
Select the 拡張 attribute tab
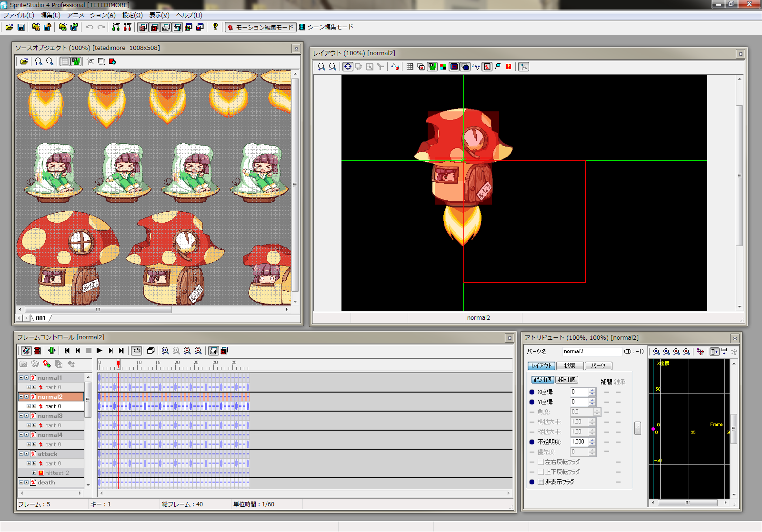click(x=570, y=366)
